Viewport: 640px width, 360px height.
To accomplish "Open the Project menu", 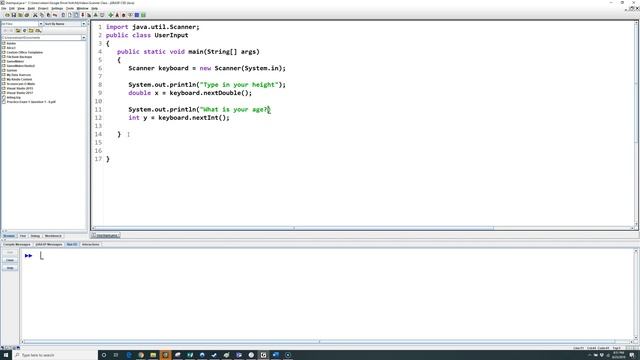I will 43,8.
